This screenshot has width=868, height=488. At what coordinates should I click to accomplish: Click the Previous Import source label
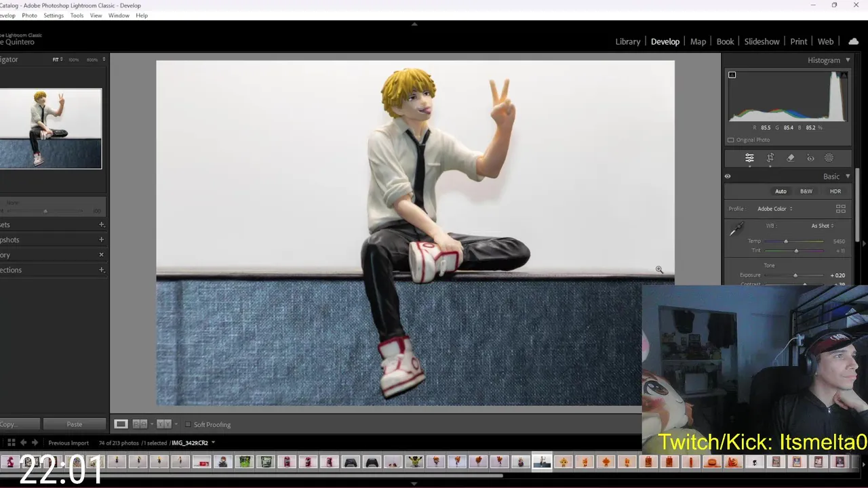(x=68, y=443)
